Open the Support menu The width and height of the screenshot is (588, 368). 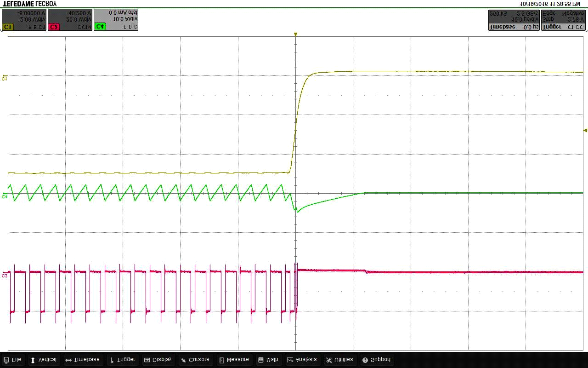(377, 360)
